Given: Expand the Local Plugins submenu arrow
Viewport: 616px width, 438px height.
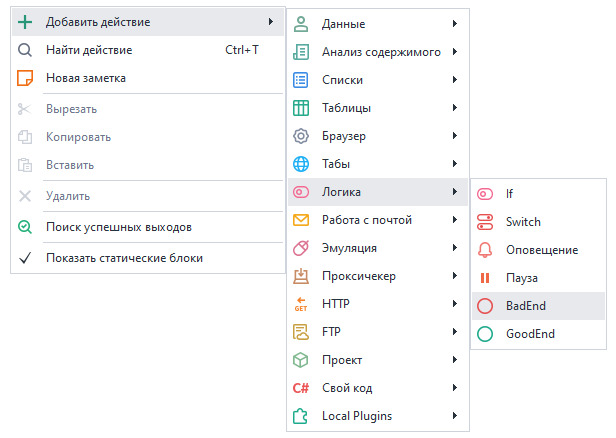Looking at the screenshot, I should pyautogui.click(x=455, y=416).
